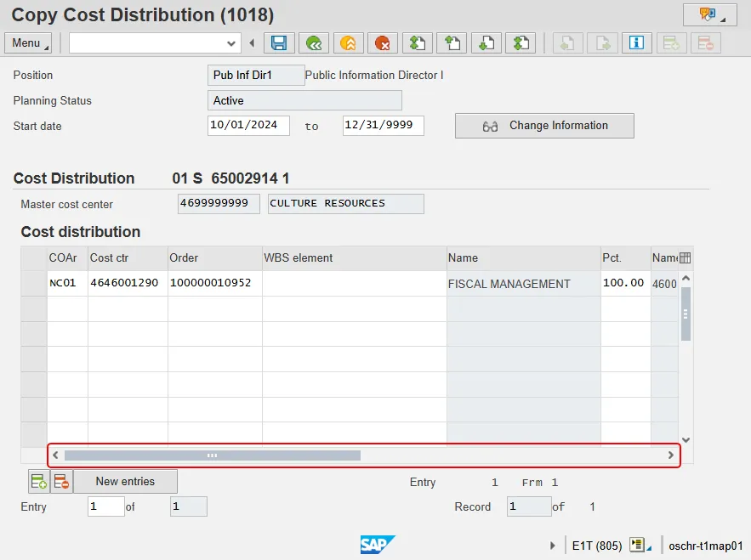
Task: Click the red Cancel icon
Action: pos(383,43)
